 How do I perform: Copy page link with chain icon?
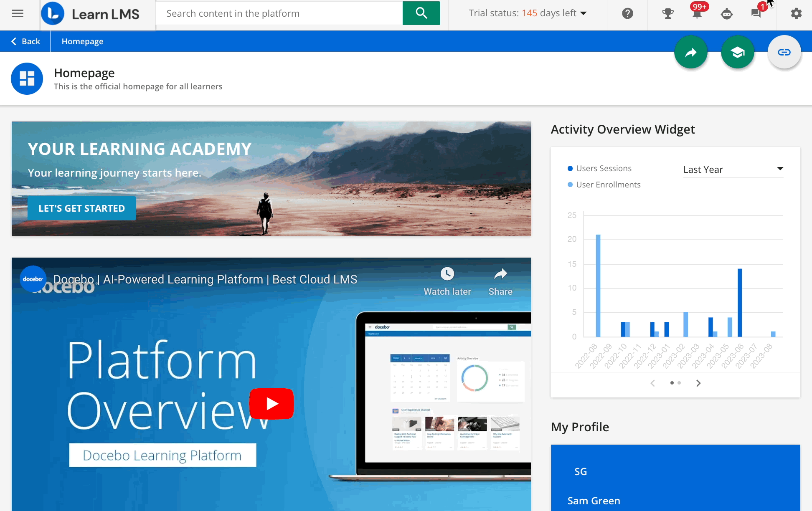(784, 52)
